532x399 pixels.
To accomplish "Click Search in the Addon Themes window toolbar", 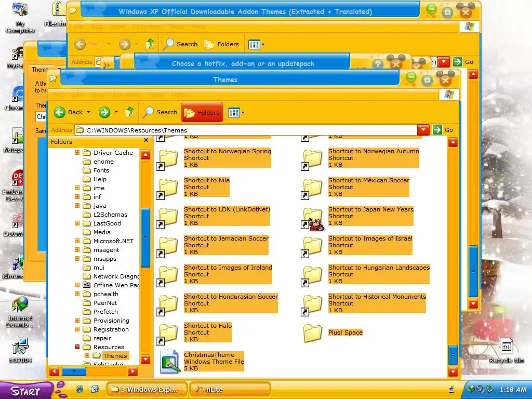I will point(180,44).
